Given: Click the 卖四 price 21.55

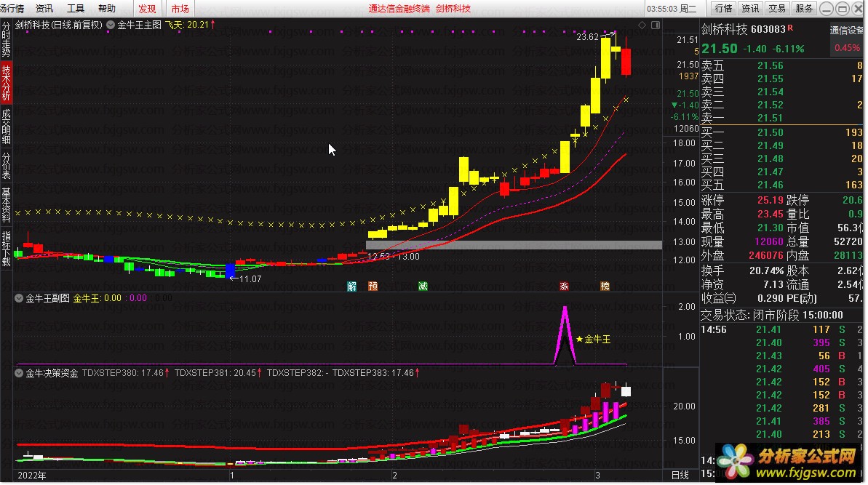Looking at the screenshot, I should [770, 79].
